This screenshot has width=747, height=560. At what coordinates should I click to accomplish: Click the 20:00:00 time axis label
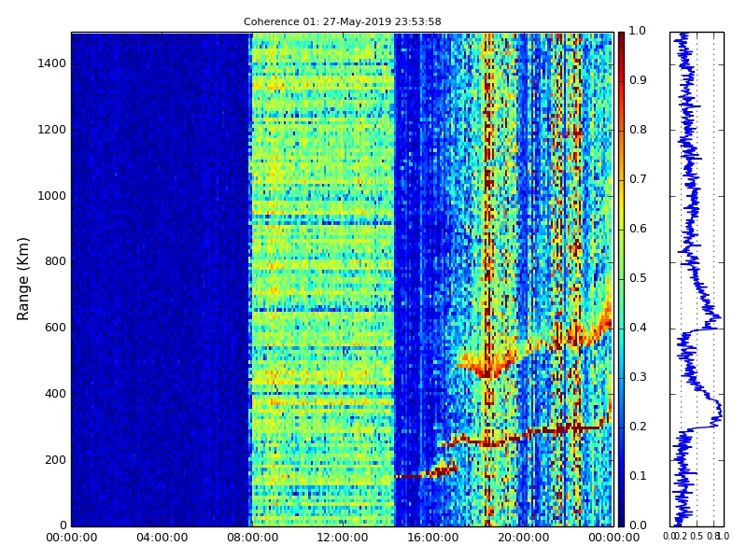click(524, 538)
